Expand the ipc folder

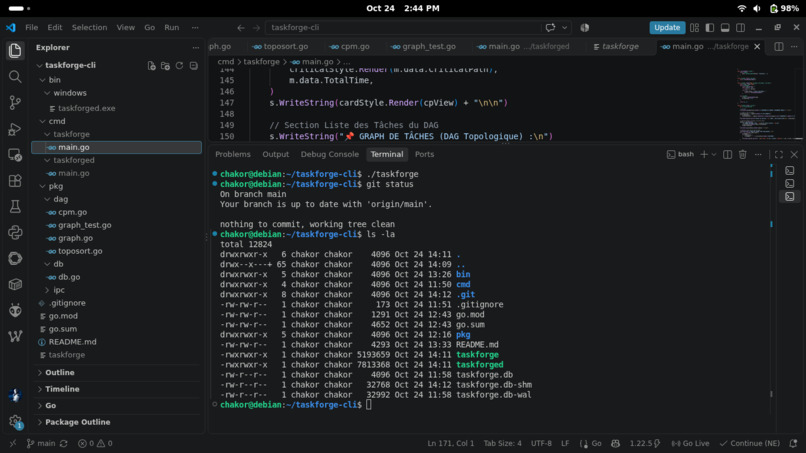47,290
